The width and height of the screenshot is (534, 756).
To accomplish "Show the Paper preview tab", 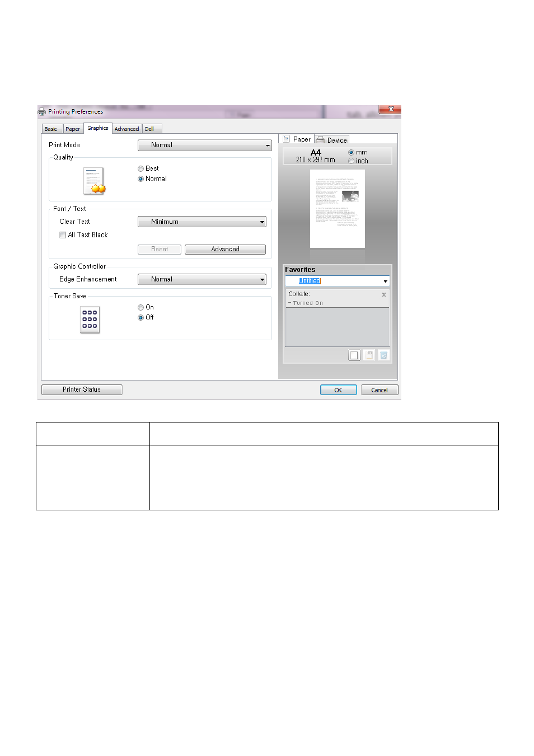I will tap(297, 139).
